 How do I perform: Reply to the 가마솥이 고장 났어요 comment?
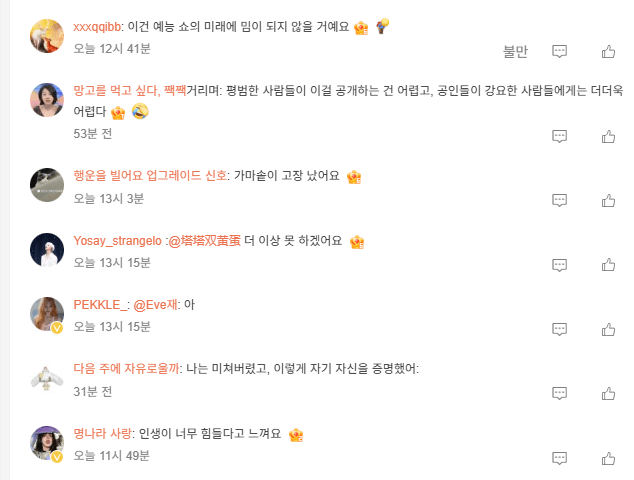coord(560,200)
